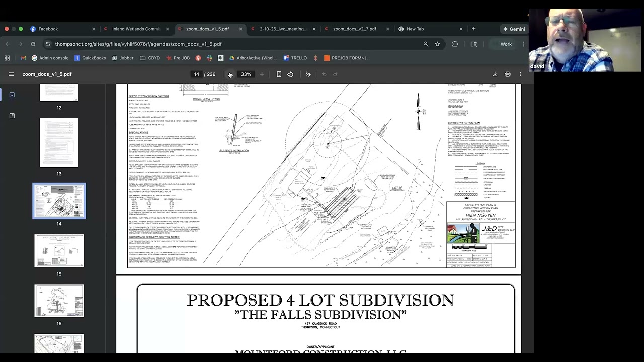
Task: Zoom out of the PDF
Action: [230, 74]
